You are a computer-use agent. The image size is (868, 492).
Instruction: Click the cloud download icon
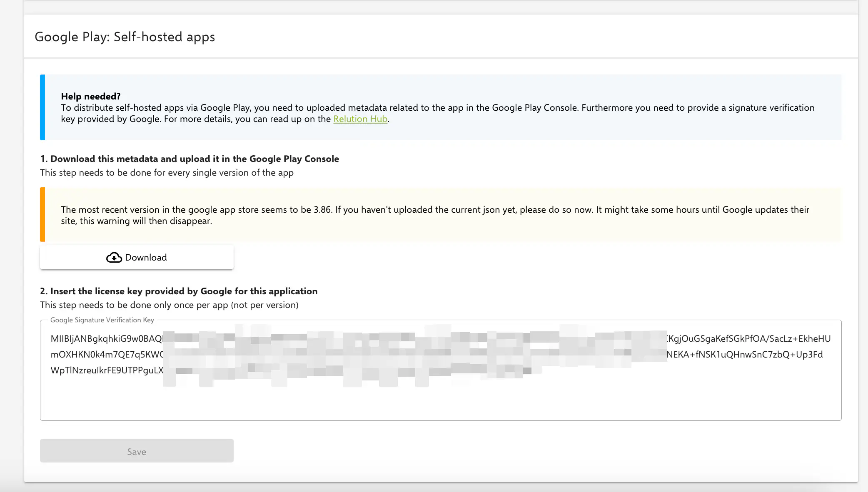tap(114, 258)
